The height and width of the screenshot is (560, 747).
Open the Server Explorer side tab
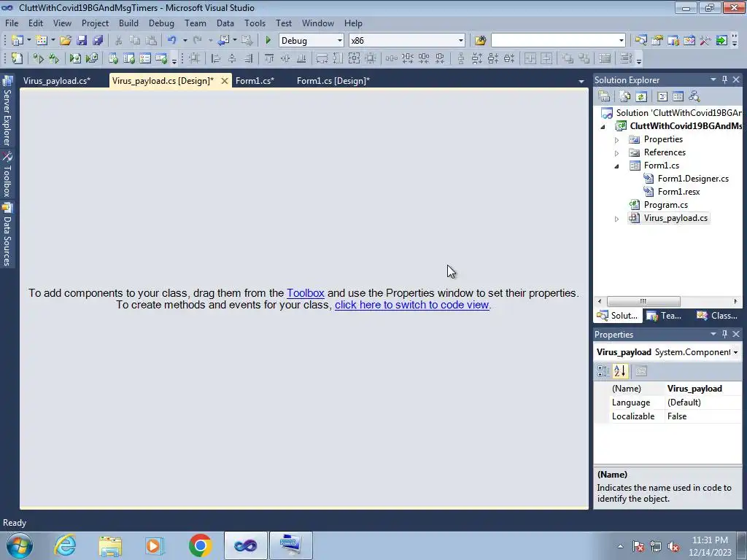click(7, 112)
